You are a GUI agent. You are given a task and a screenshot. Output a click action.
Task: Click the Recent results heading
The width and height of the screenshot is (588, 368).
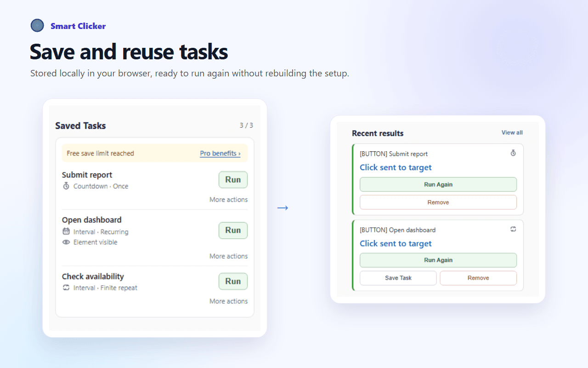(x=378, y=133)
